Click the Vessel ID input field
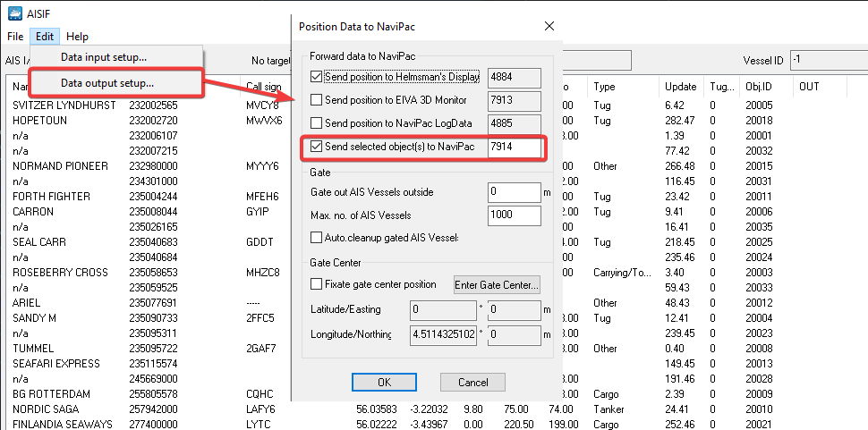Screen dimensions: 868x430 click(x=829, y=60)
